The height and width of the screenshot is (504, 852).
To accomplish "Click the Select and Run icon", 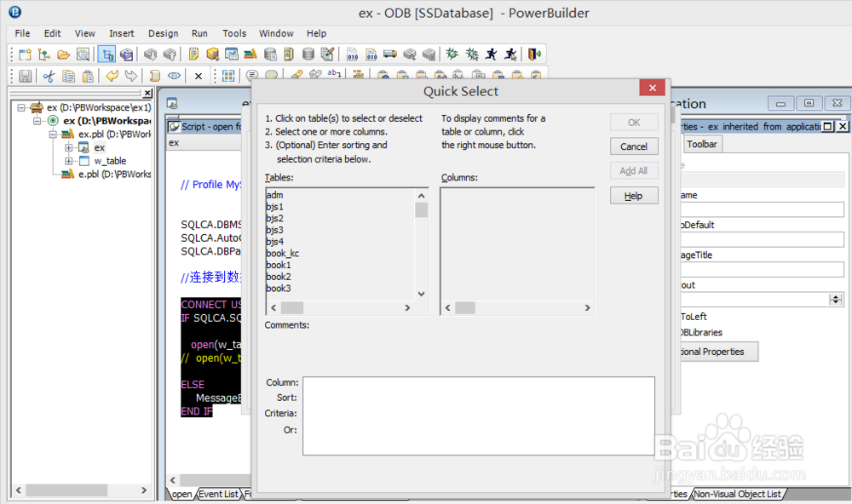I will [x=510, y=54].
